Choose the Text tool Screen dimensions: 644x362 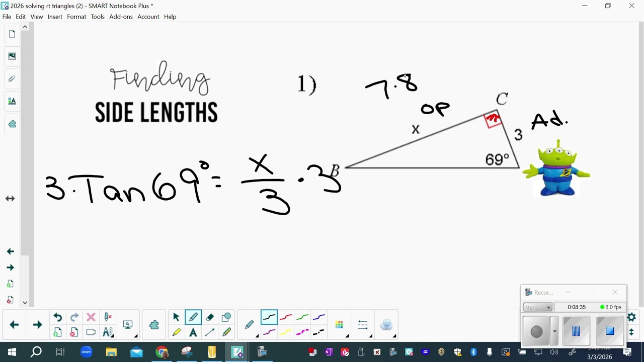tap(193, 332)
